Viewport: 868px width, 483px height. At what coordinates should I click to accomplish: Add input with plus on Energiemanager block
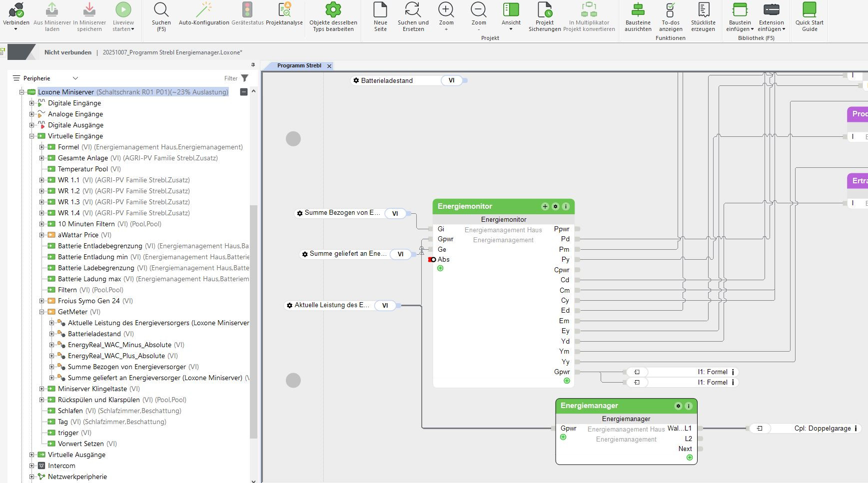563,437
